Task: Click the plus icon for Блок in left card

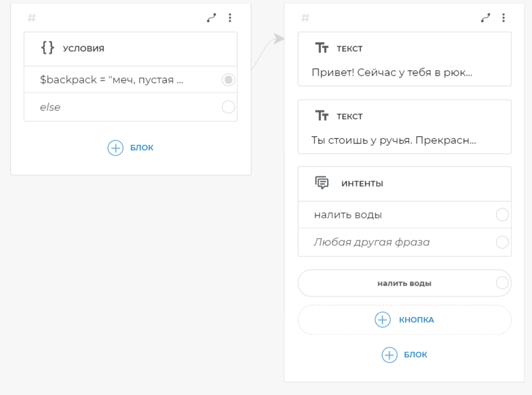Action: 115,148
